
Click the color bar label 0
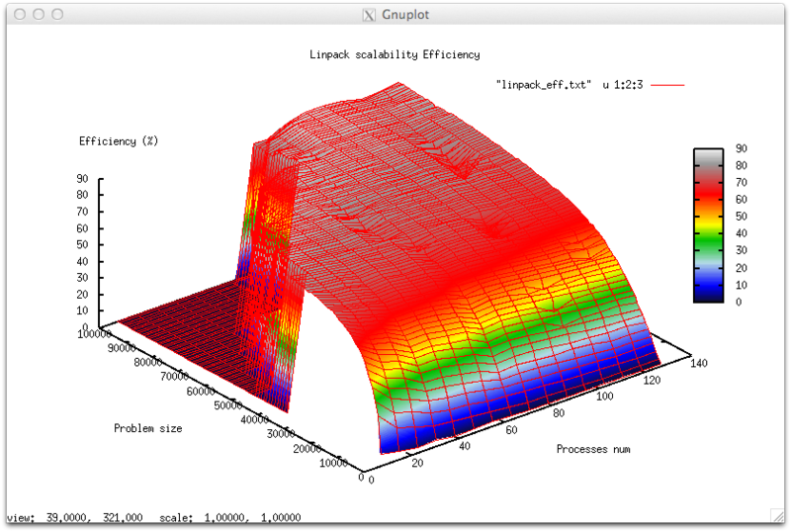(x=739, y=303)
